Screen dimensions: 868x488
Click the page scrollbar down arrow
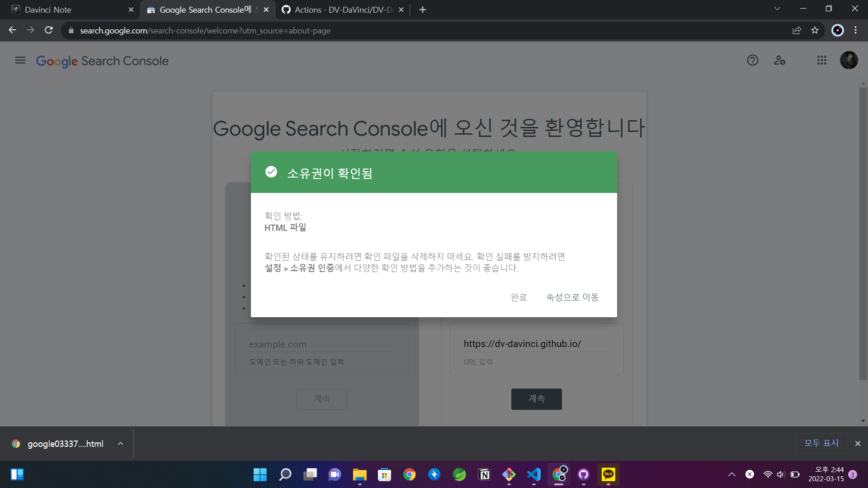pyautogui.click(x=863, y=420)
